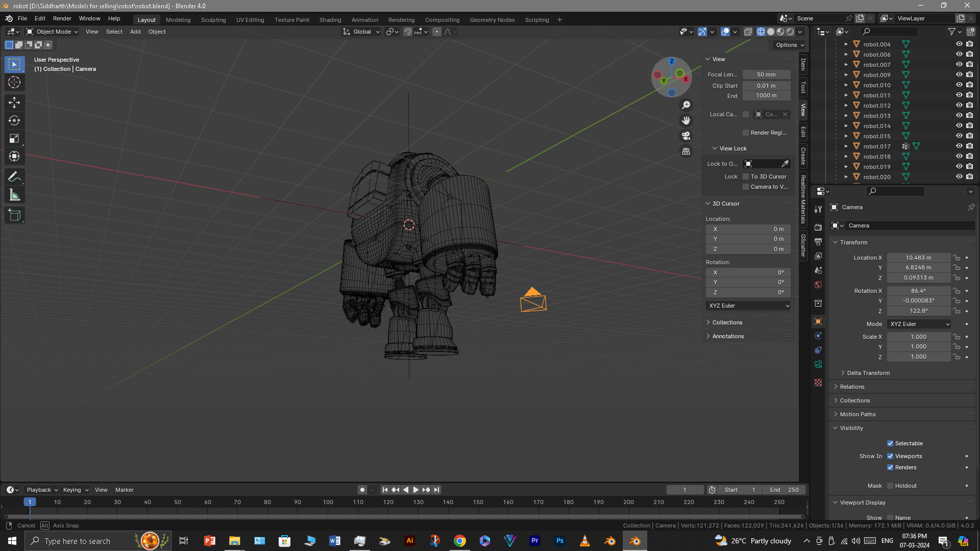Open Photoshop from Windows taskbar
The image size is (980, 551).
[x=560, y=541]
